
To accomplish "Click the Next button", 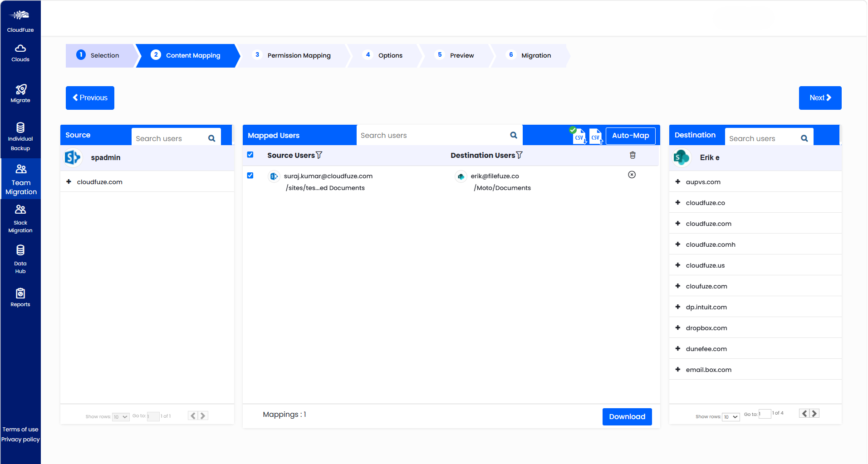I will pos(820,98).
